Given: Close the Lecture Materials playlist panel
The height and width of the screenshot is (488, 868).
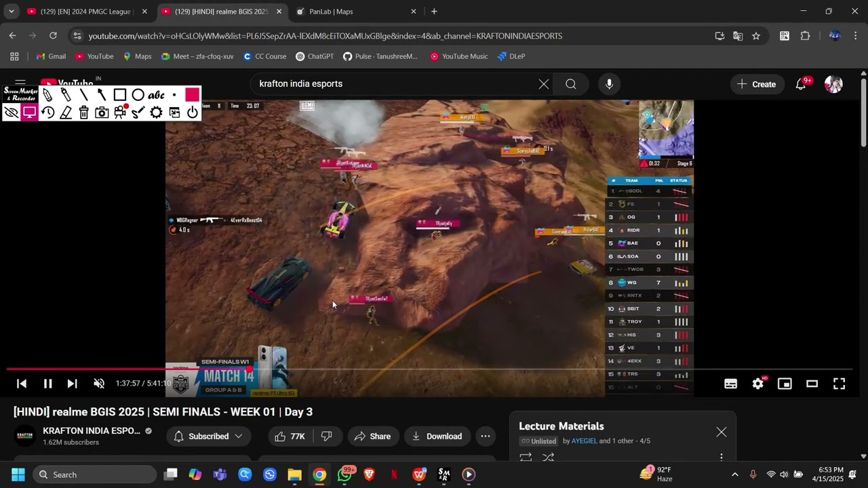Looking at the screenshot, I should [722, 432].
